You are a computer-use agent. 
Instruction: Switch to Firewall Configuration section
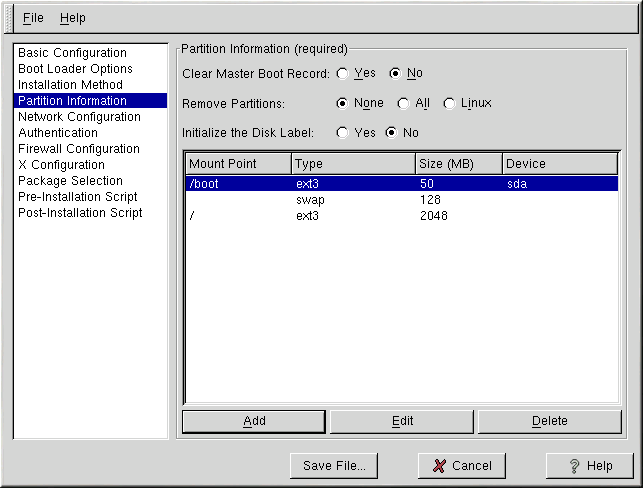click(x=79, y=149)
